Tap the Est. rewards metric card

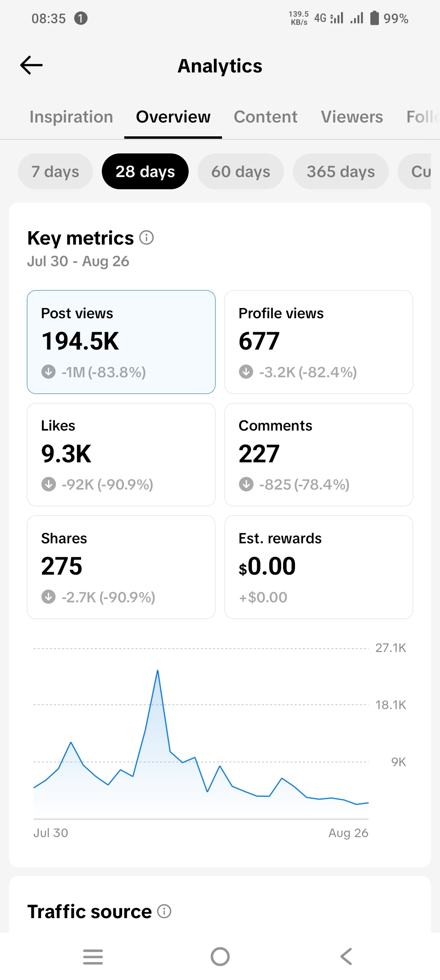click(319, 567)
